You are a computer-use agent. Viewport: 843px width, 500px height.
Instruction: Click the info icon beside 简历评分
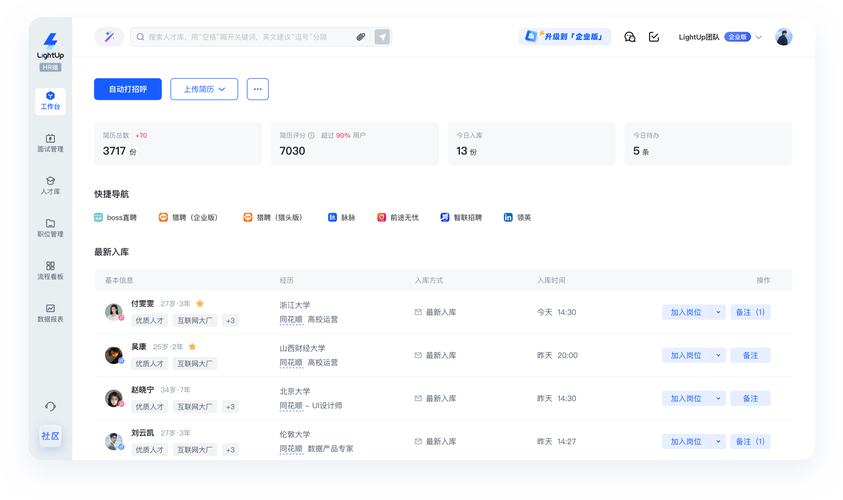click(311, 135)
